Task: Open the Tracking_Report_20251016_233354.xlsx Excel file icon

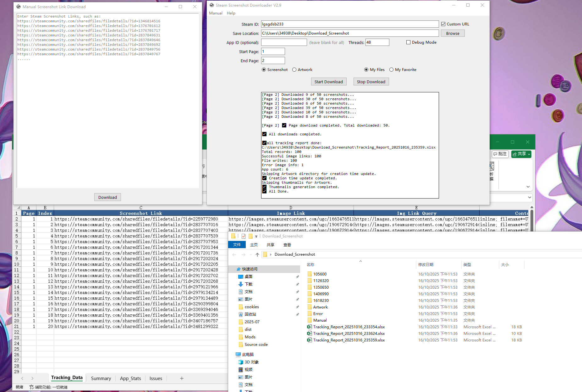Action: pos(309,327)
